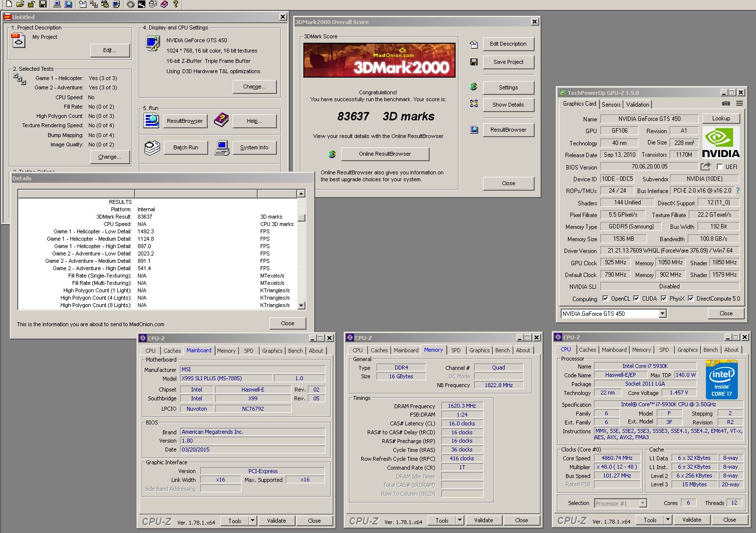
Task: Click Change button under Selected Tests
Action: pos(109,157)
